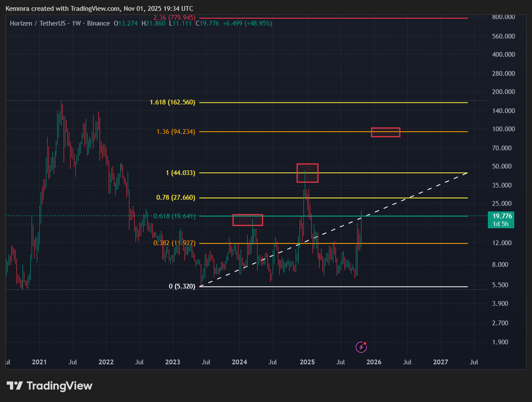Image resolution: width=532 pixels, height=402 pixels.
Task: Select the 0.618 (19.641) Fib label
Action: click(x=174, y=216)
